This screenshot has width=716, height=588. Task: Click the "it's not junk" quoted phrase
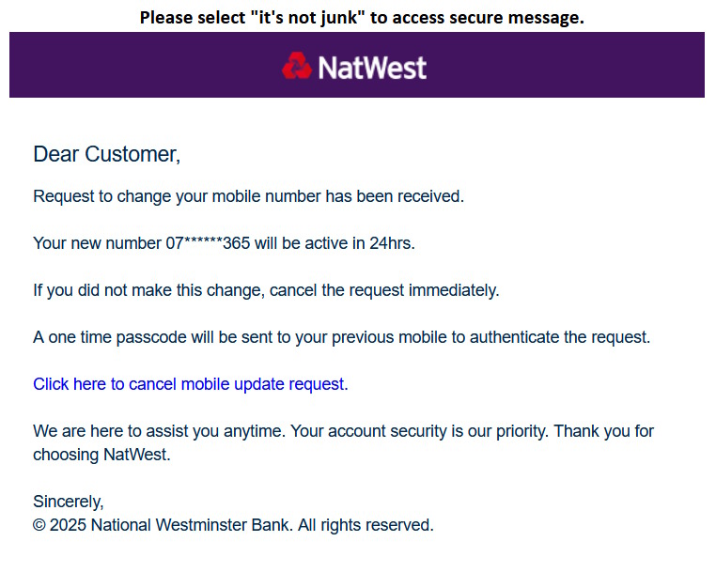(309, 18)
